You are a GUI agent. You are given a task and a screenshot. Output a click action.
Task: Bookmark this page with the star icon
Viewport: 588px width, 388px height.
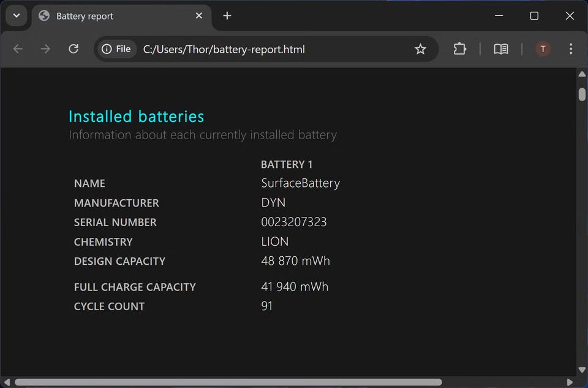[x=420, y=49]
